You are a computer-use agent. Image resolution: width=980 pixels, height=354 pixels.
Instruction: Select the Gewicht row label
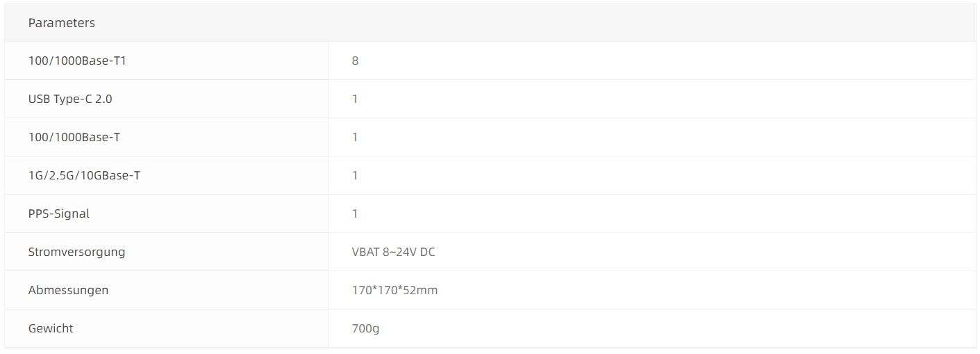[51, 328]
